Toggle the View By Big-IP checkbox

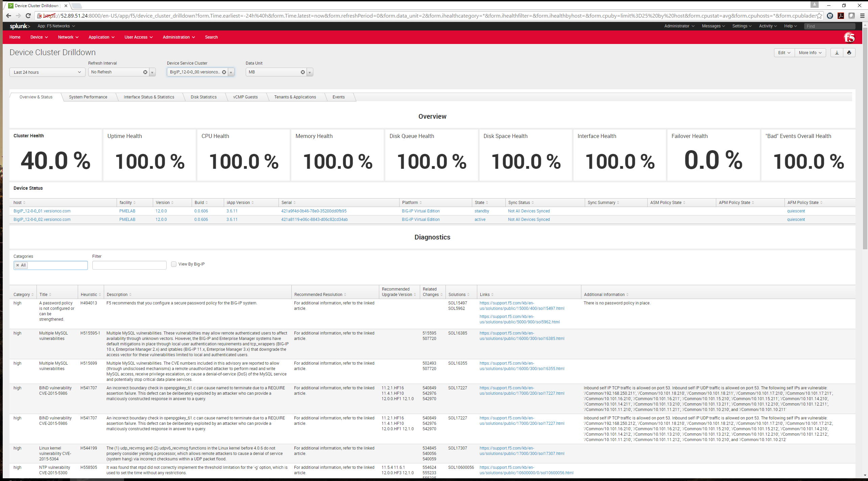tap(174, 264)
